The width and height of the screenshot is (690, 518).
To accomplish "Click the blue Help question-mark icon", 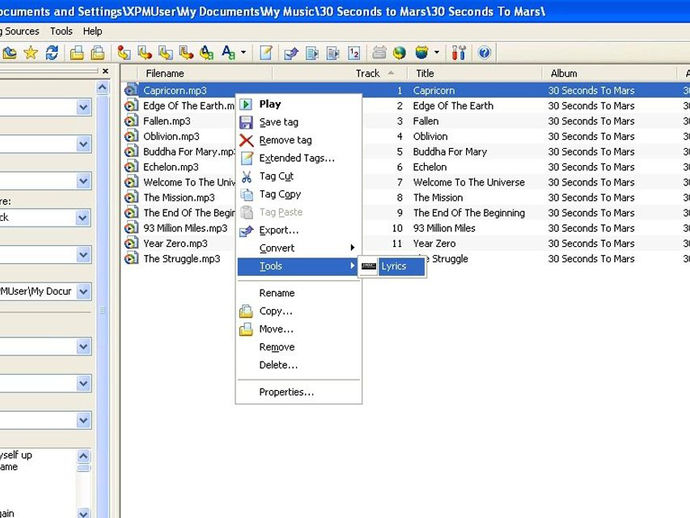I will pyautogui.click(x=484, y=53).
